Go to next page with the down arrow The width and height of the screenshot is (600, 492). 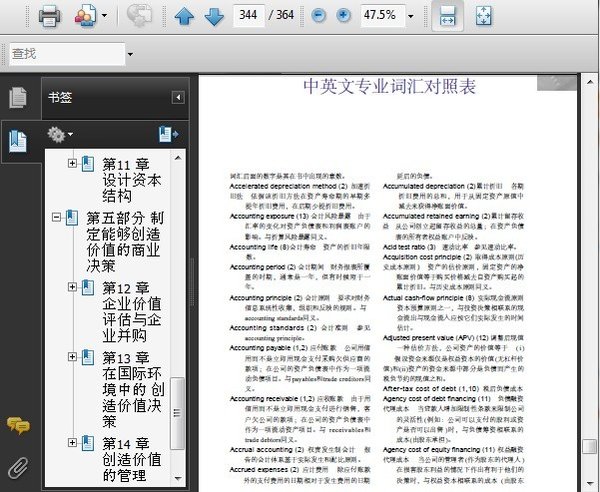tap(214, 16)
